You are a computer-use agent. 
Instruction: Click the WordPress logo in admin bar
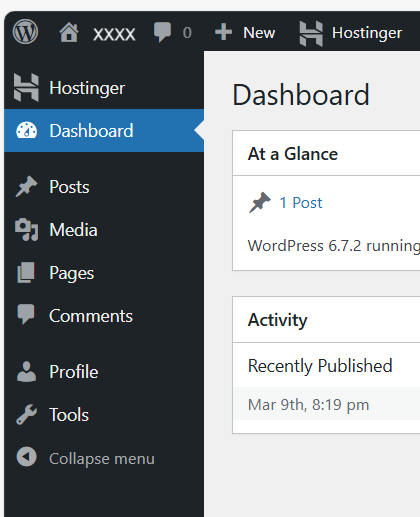[25, 32]
